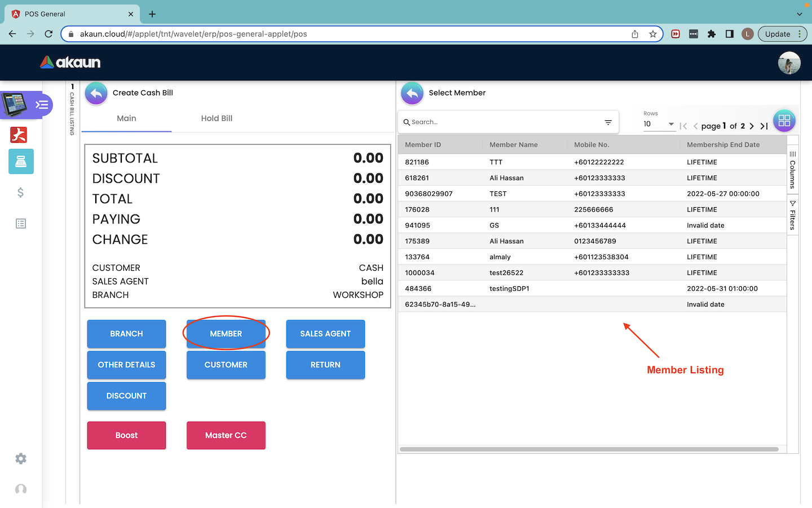This screenshot has width=812, height=508.
Task: Click the horizontal scrollbar under member table
Action: tap(589, 449)
